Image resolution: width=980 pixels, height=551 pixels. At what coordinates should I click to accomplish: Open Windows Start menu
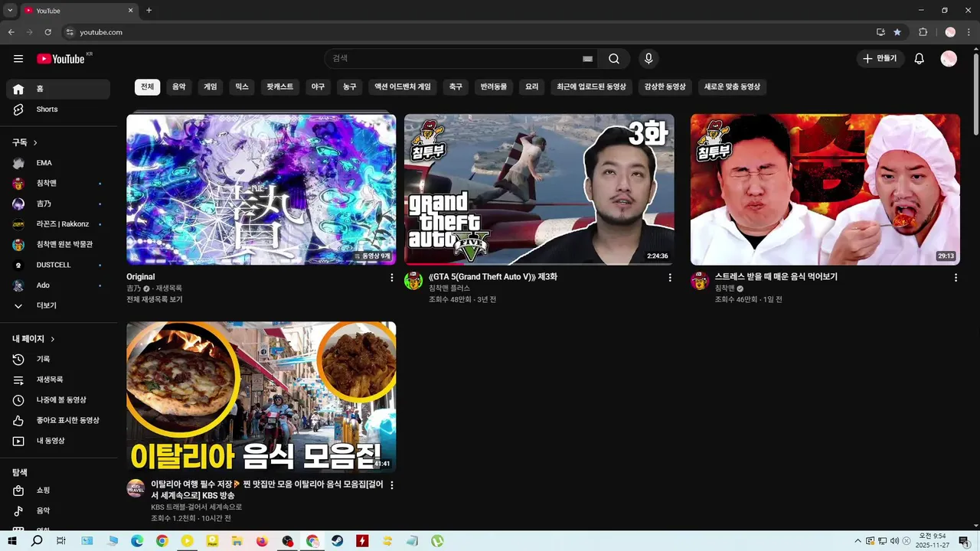pyautogui.click(x=12, y=541)
